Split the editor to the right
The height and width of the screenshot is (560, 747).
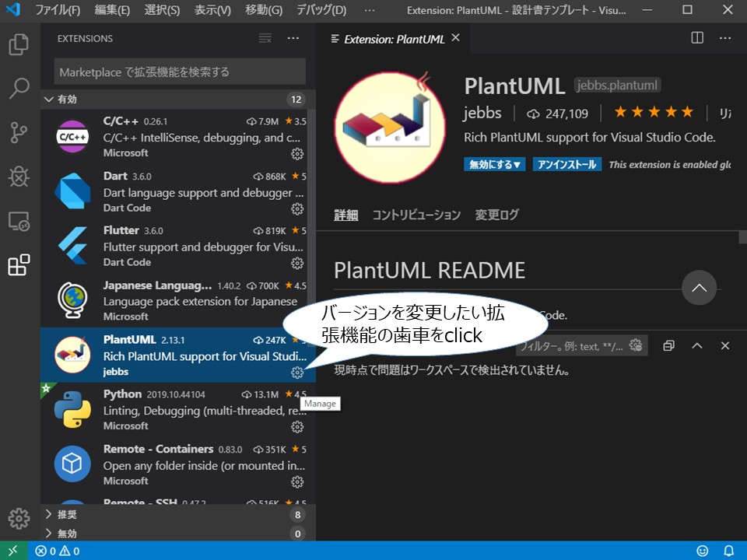point(697,37)
